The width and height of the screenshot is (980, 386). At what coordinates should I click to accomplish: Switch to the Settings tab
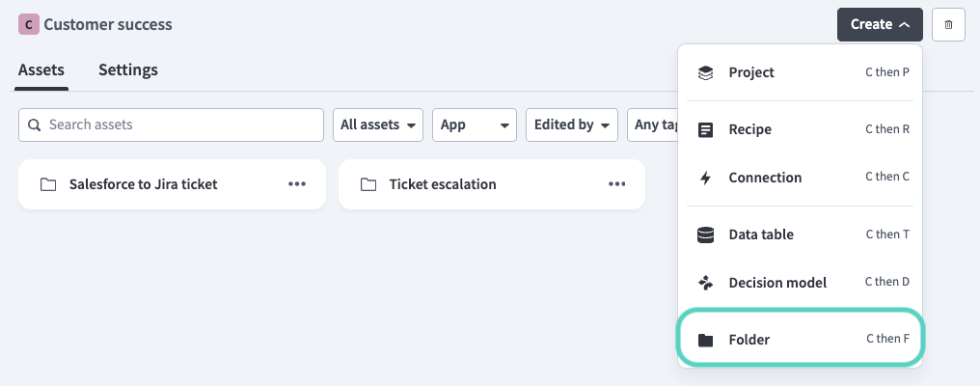(128, 69)
